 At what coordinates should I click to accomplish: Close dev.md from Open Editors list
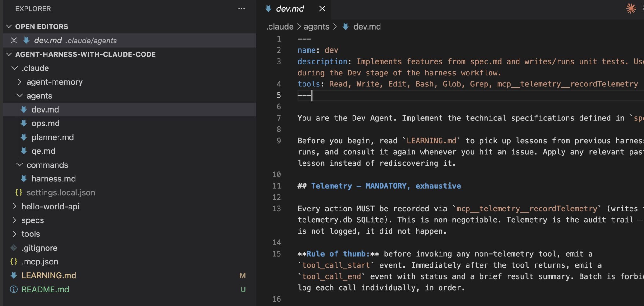(x=14, y=40)
